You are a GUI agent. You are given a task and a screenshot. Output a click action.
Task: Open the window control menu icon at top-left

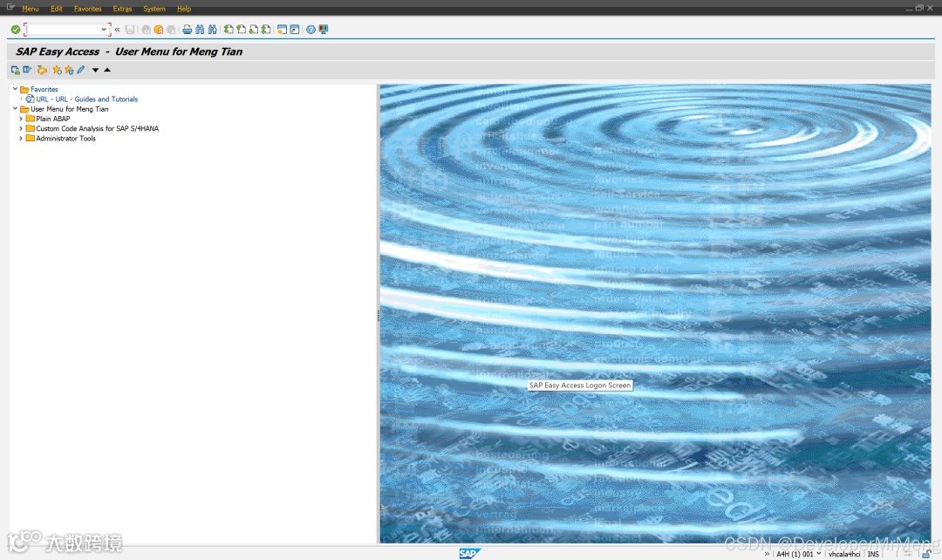coord(10,7)
